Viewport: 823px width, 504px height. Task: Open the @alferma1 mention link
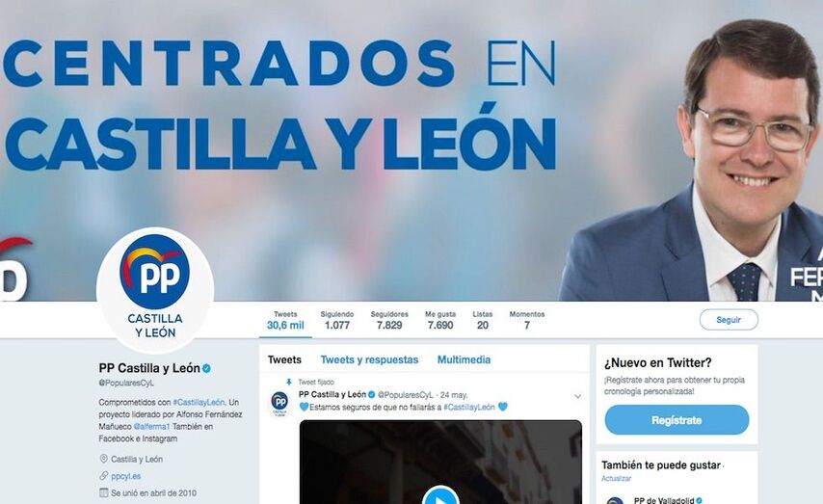(x=151, y=426)
